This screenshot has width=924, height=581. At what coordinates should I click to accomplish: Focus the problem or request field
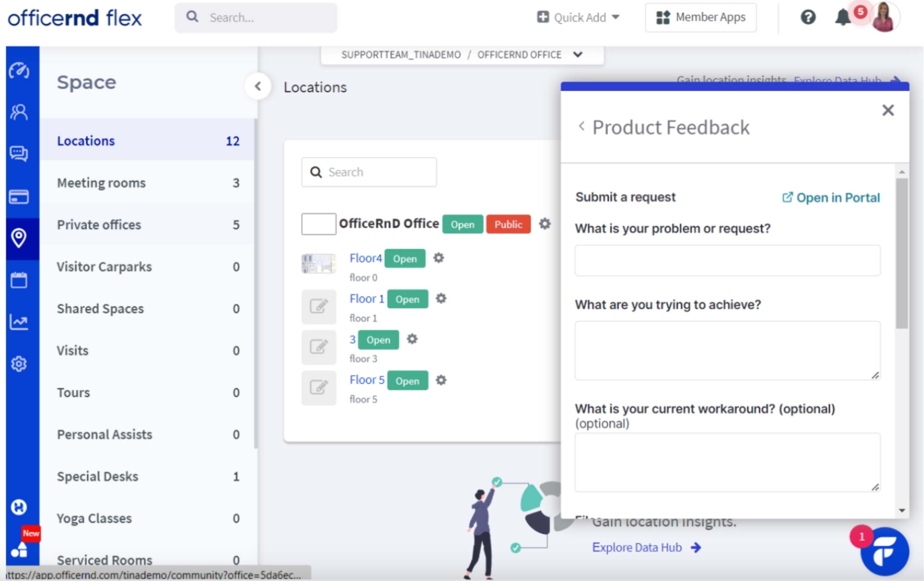pyautogui.click(x=728, y=260)
